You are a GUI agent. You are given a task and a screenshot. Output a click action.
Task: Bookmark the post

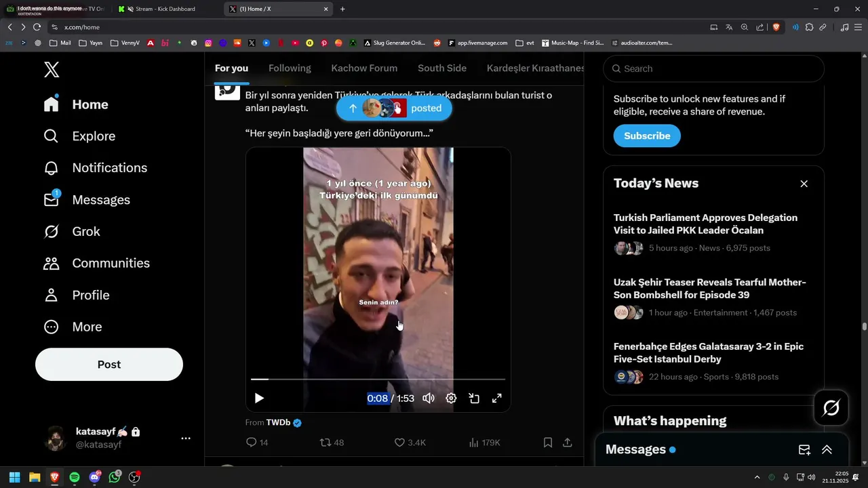(548, 443)
